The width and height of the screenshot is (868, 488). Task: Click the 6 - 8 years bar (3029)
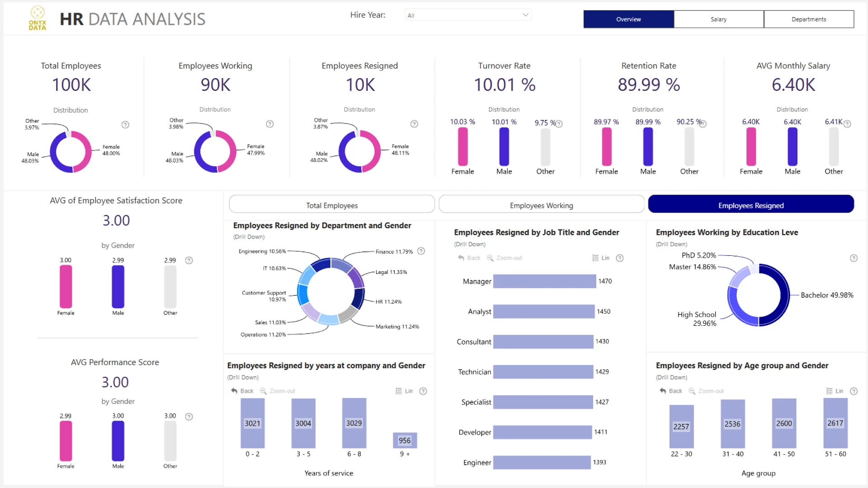[x=354, y=423]
